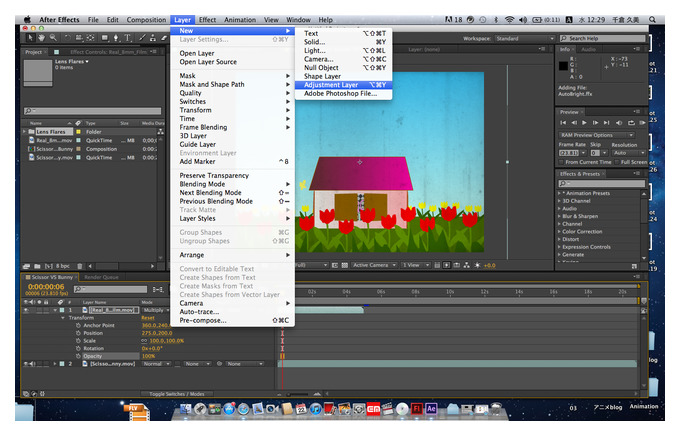Open the RAM Preview Options dropdown
Viewport: 680px width, 436px height.
pos(596,135)
